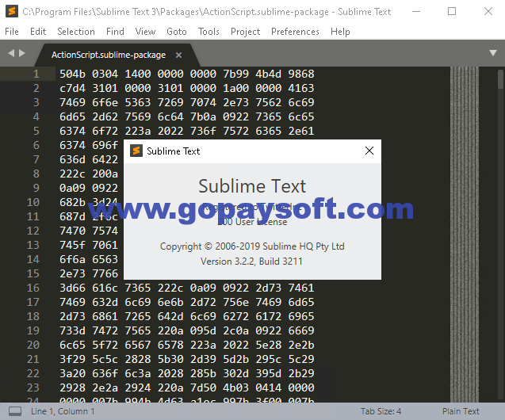
Task: Click line number 23 in the gutter
Action: [33, 388]
